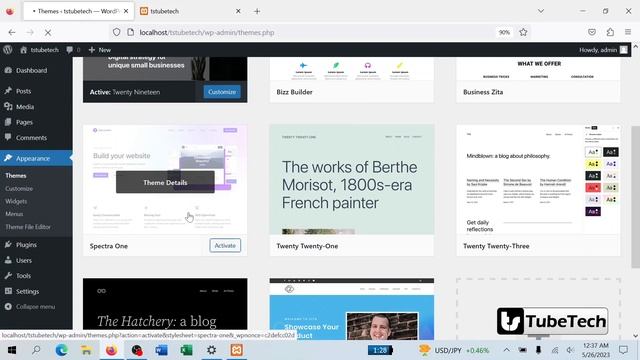
Task: Open the WordPress logo menu
Action: [x=7, y=50]
